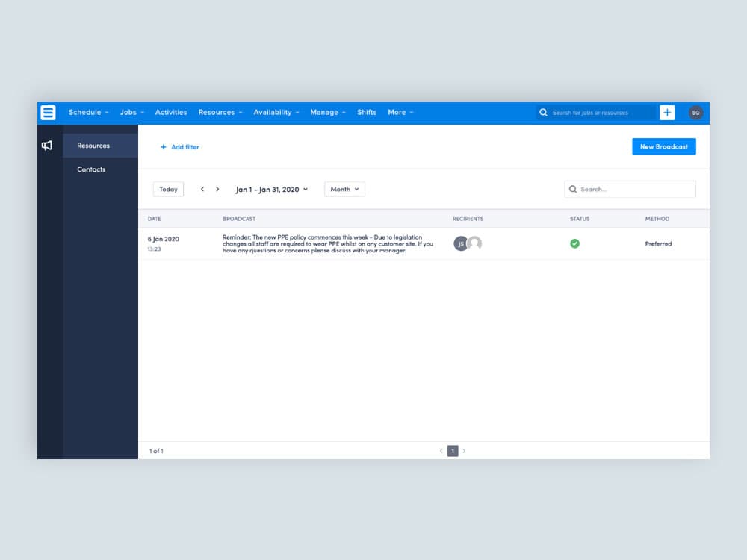The image size is (747, 560).
Task: Open the PPE policy reminder broadcast message
Action: pyautogui.click(x=328, y=244)
